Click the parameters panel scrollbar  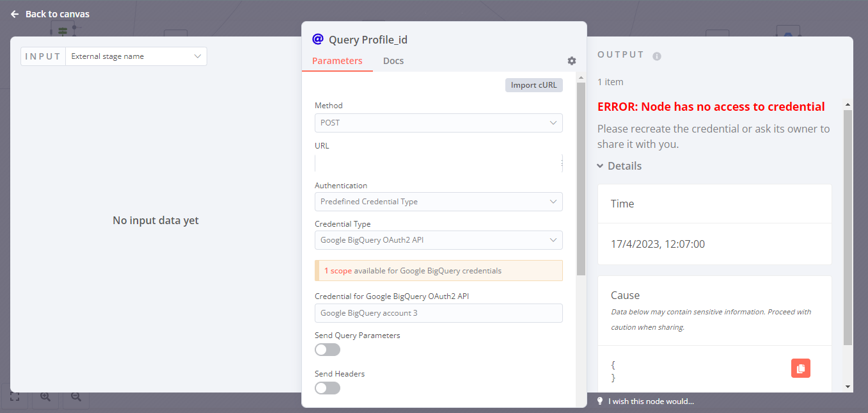point(581,179)
